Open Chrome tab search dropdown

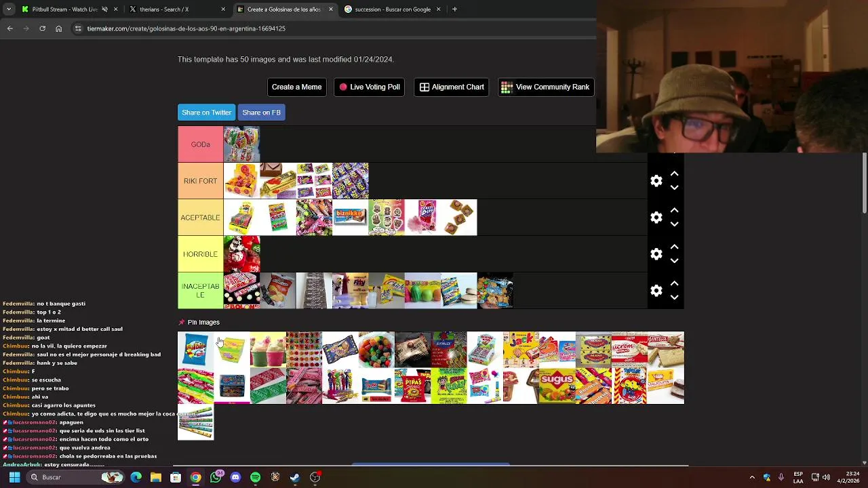click(9, 9)
